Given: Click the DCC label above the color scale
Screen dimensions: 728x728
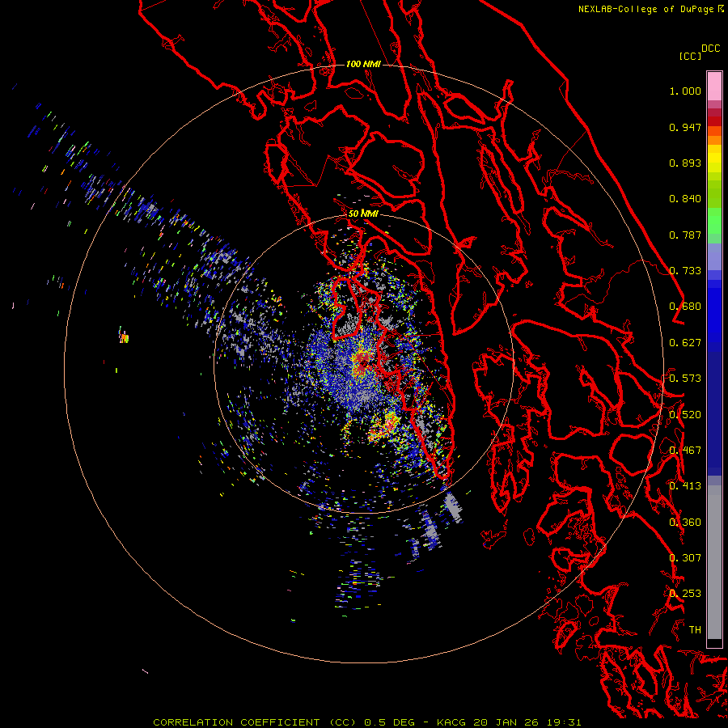Looking at the screenshot, I should click(x=710, y=49).
